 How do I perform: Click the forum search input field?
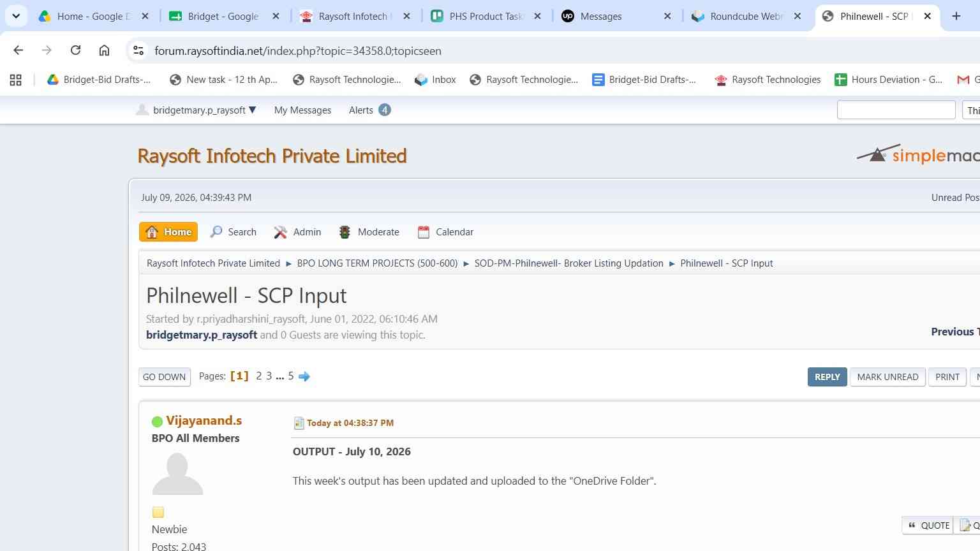896,110
